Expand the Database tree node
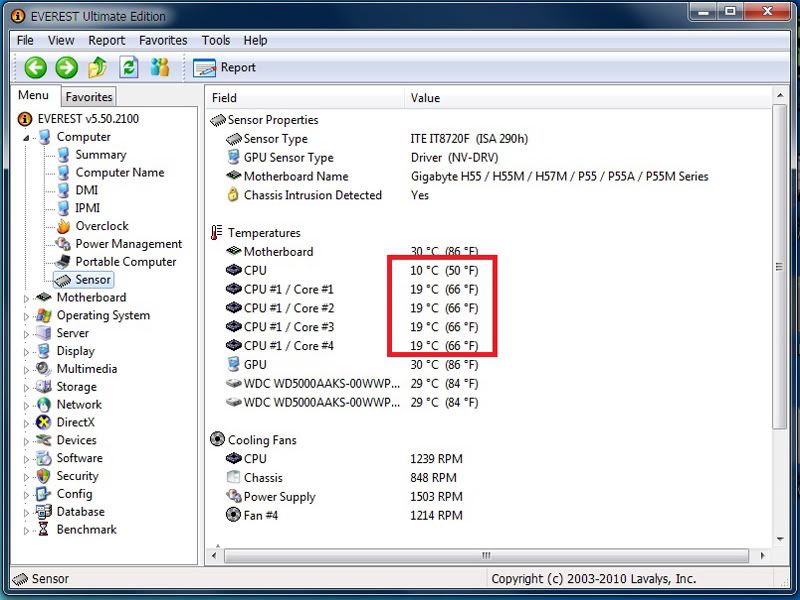The width and height of the screenshot is (800, 600). (x=26, y=512)
